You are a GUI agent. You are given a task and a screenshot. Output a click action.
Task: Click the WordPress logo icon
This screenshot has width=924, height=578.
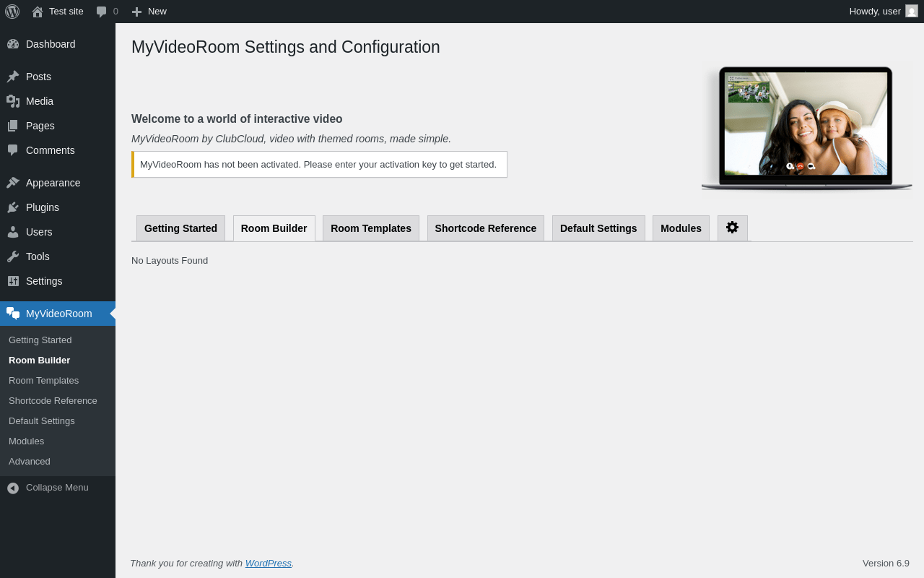(12, 12)
